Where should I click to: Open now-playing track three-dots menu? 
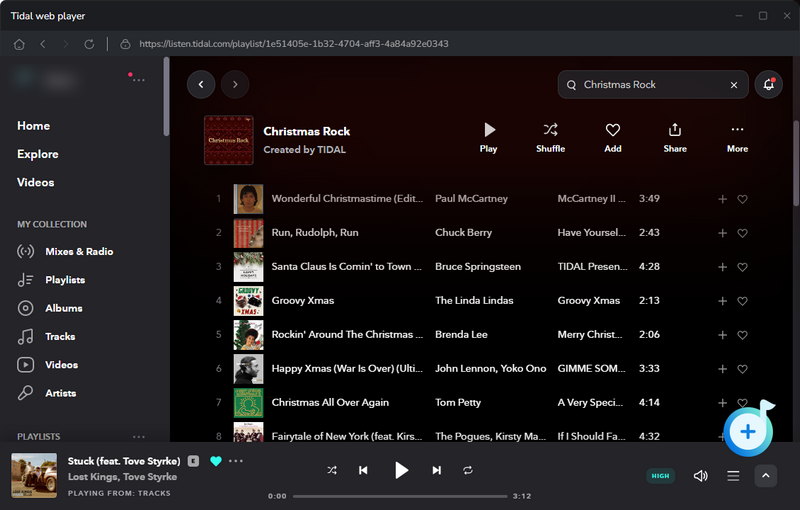(x=236, y=461)
